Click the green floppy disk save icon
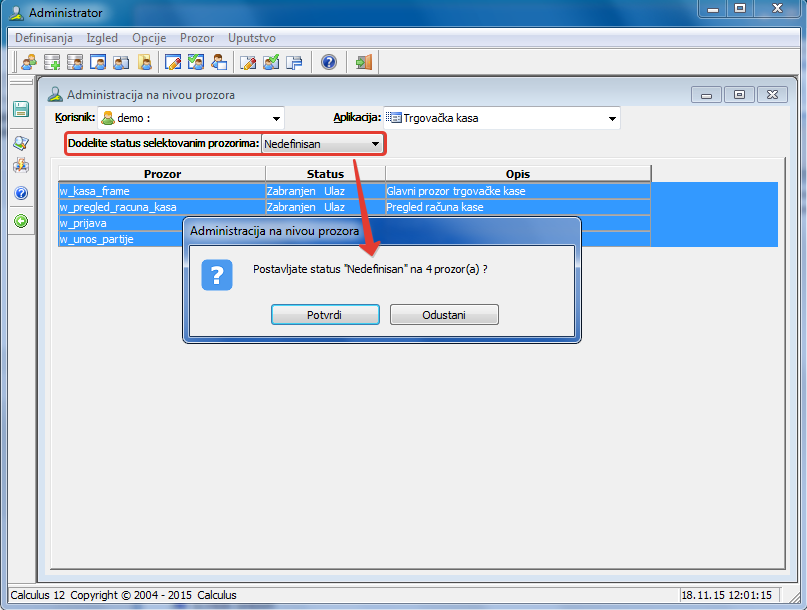Screen dimensions: 807x610 [x=20, y=109]
